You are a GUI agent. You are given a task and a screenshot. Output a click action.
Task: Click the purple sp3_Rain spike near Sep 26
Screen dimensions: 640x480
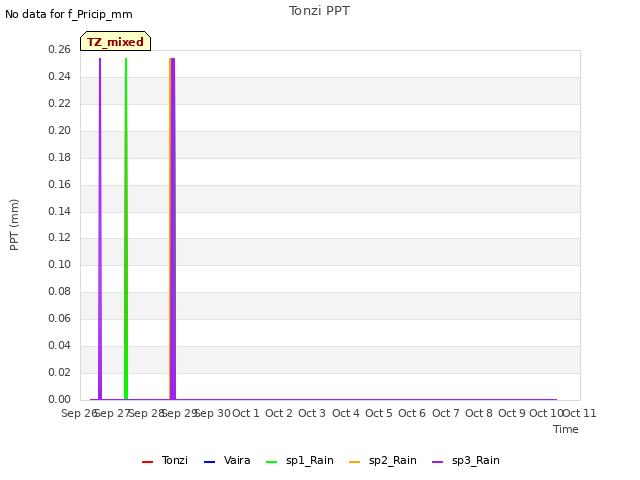100,229
